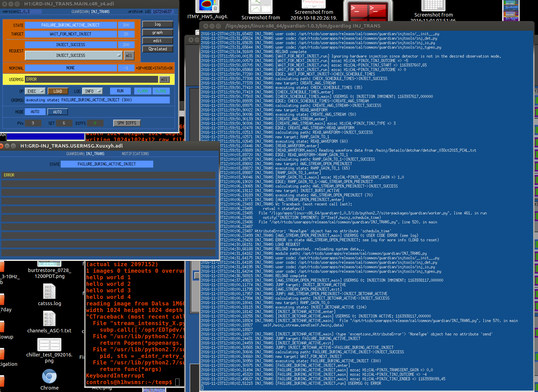Image resolution: width=538 pixels, height=392 pixels.
Task: Open chiller_test_092016.png thumbnail on desktop
Action: [49, 344]
